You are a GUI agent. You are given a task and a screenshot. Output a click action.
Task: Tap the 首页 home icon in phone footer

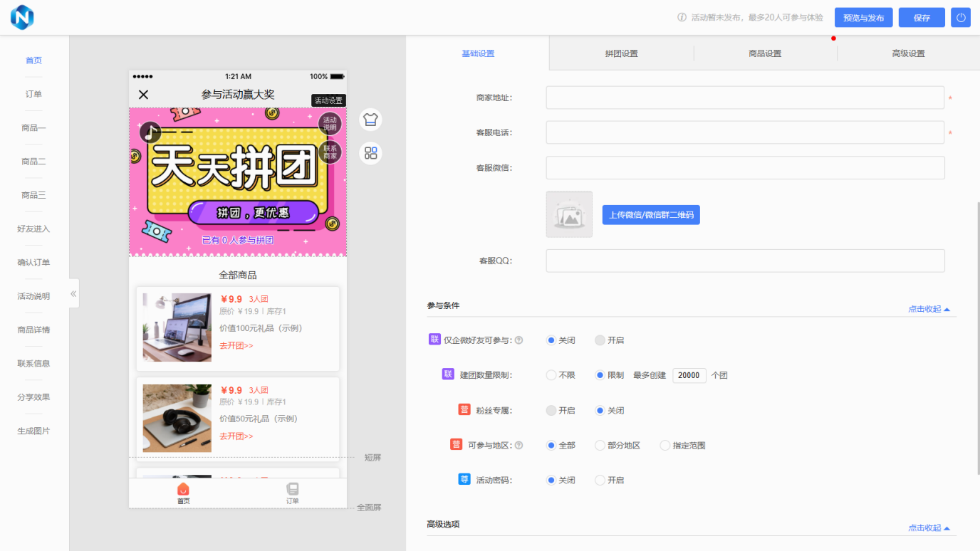click(x=183, y=490)
